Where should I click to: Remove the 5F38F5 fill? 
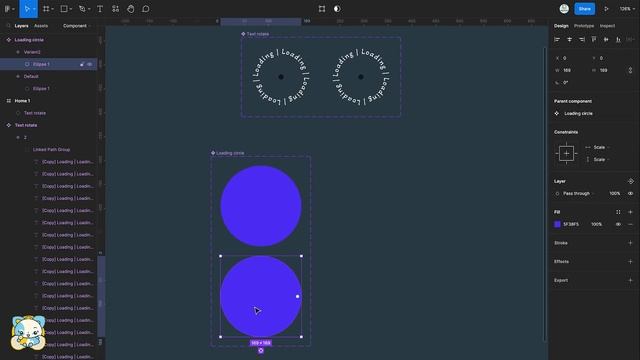click(x=630, y=224)
